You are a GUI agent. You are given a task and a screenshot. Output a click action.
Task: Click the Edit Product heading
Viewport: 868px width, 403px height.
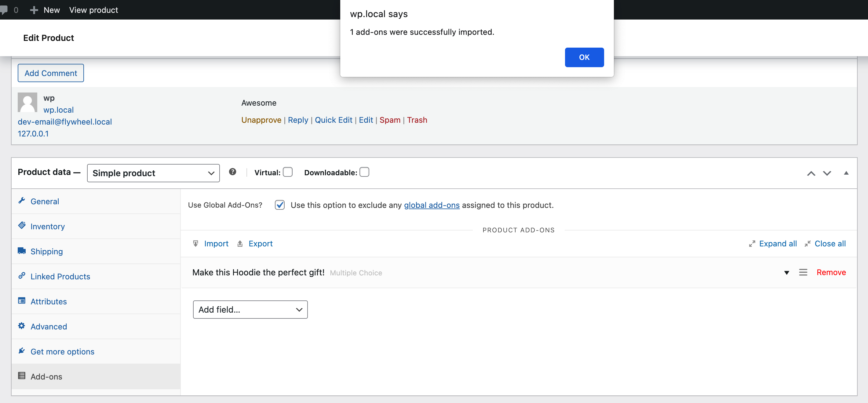tap(49, 38)
